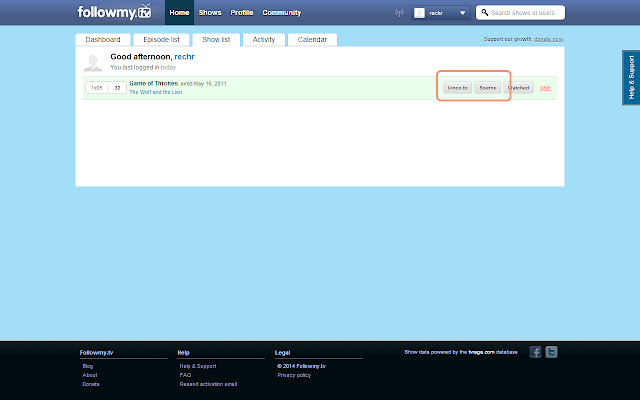The image size is (640, 400).
Task: Follow the tvrage.com database link
Action: pyautogui.click(x=481, y=352)
